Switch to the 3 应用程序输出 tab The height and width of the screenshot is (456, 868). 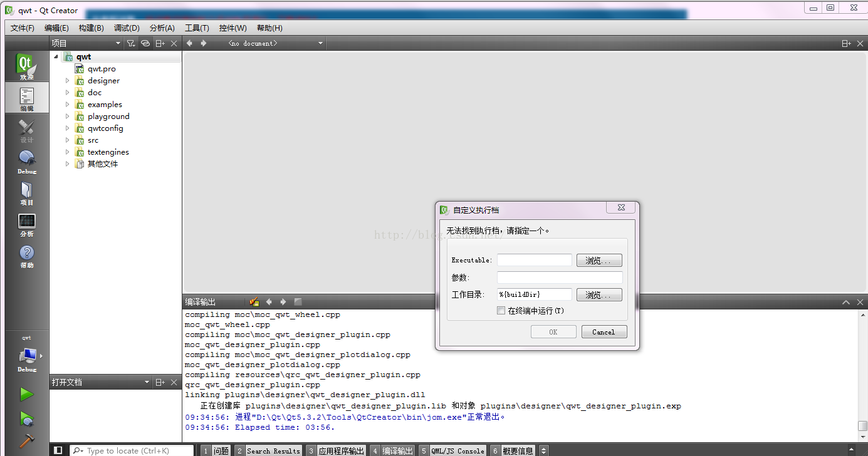pyautogui.click(x=336, y=450)
